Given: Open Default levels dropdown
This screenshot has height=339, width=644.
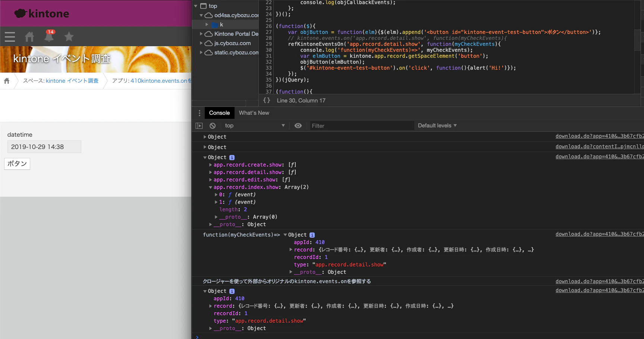Looking at the screenshot, I should point(437,126).
